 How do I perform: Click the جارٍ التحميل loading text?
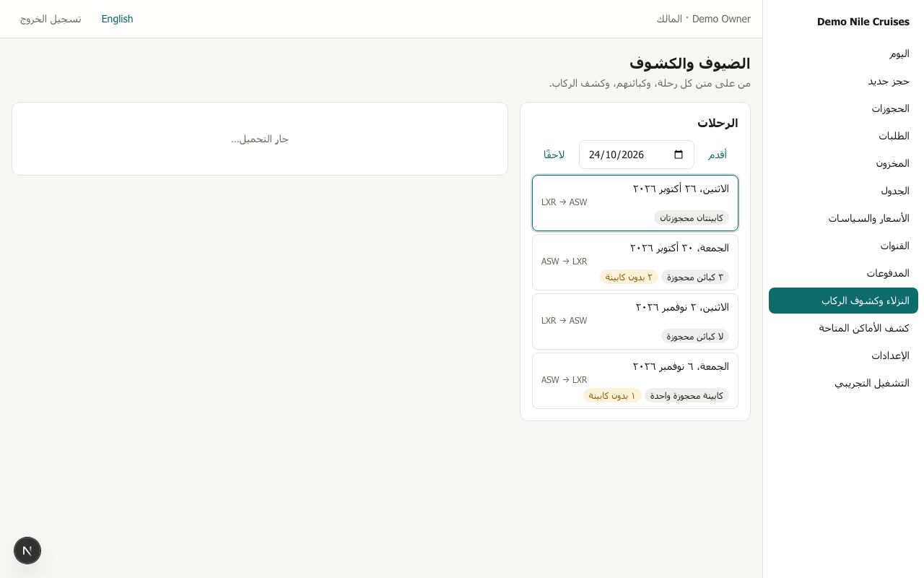click(x=260, y=139)
